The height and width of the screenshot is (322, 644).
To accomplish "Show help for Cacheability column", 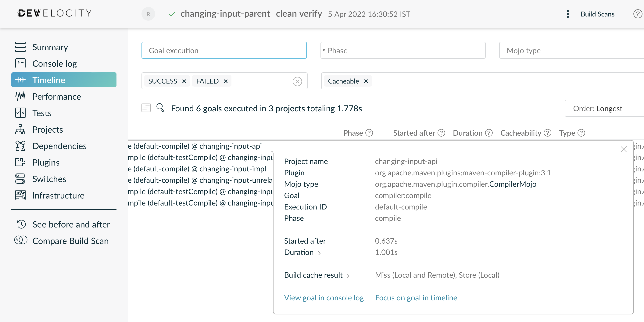I will (x=548, y=133).
